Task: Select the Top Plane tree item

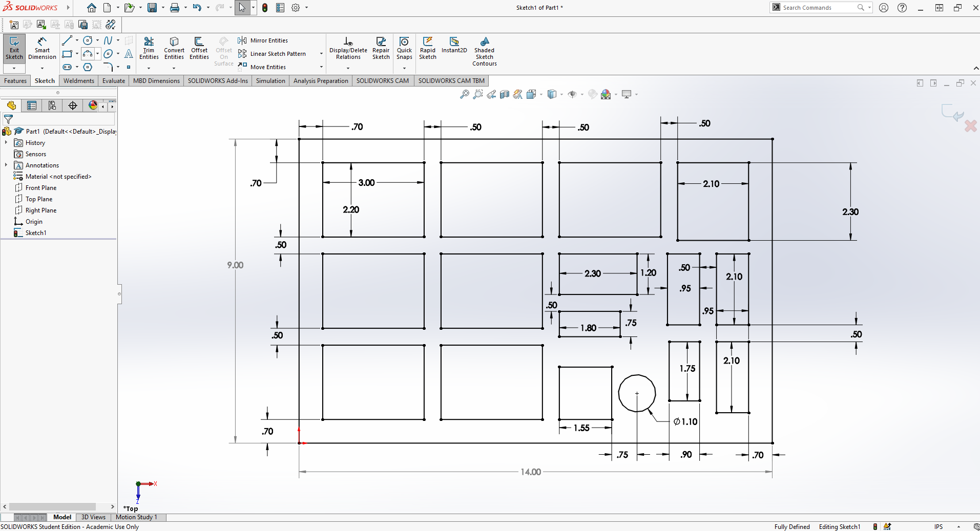Action: click(x=39, y=199)
